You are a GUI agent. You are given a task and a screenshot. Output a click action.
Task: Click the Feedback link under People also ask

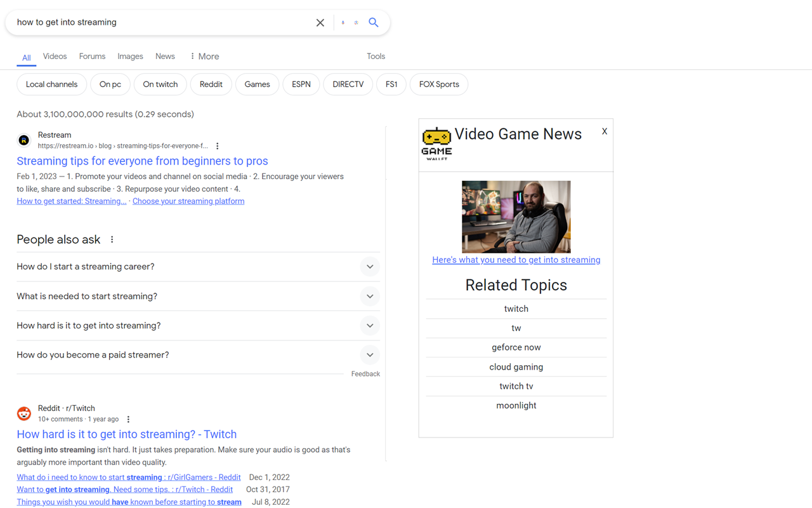tap(365, 374)
